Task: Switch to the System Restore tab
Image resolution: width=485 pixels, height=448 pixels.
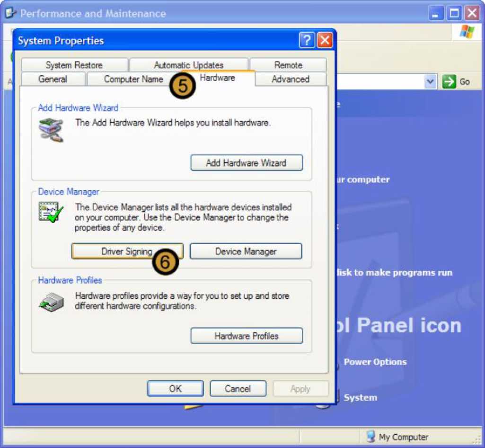Action: [x=74, y=65]
